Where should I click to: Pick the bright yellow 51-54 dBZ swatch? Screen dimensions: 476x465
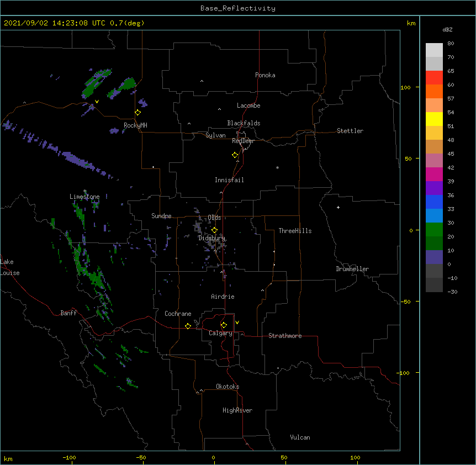click(434, 119)
